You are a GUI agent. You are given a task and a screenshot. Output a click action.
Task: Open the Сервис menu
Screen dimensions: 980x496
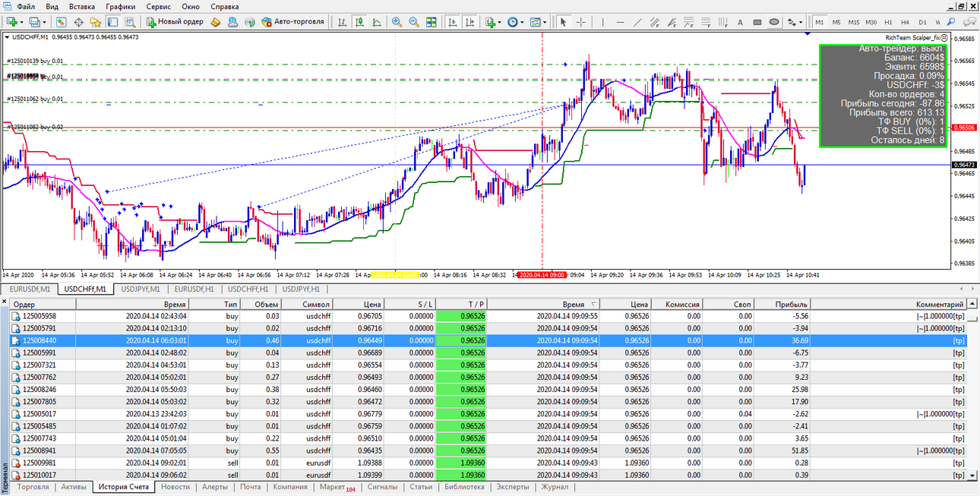coord(158,5)
